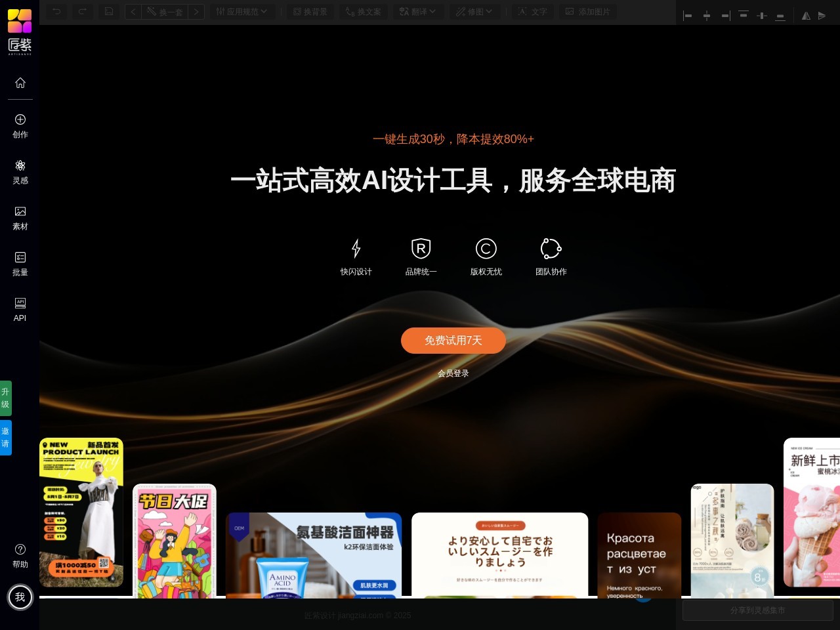This screenshot has height=630, width=840.
Task: Open the 换背景 (change background) tool
Action: [x=310, y=11]
